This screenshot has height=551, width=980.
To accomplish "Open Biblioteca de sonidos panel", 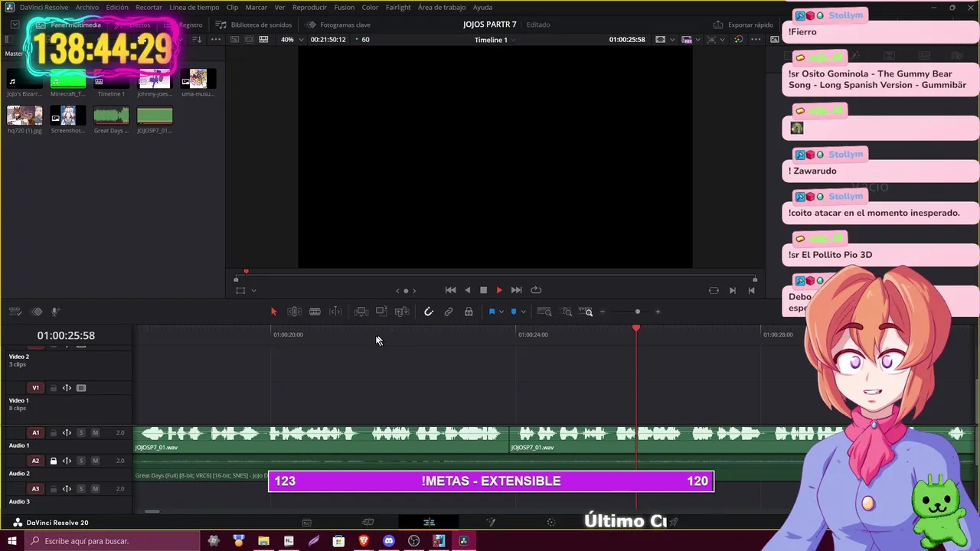I will coord(253,24).
